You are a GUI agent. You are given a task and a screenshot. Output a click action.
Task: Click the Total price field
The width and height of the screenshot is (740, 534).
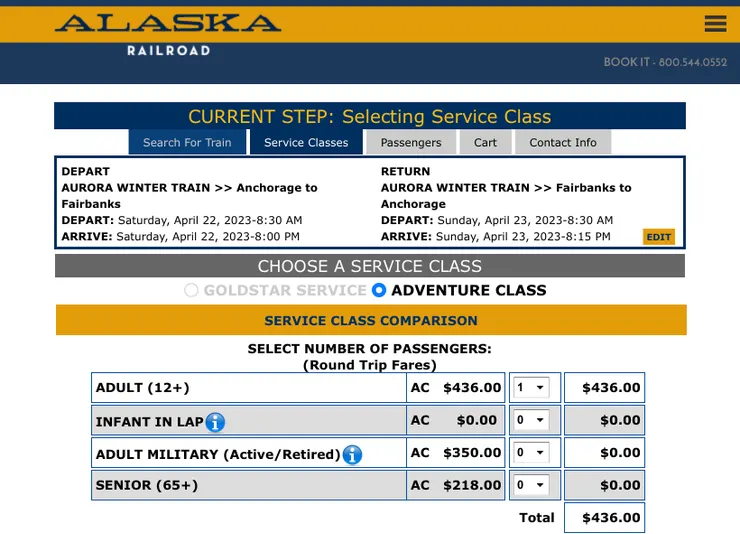pyautogui.click(x=605, y=518)
